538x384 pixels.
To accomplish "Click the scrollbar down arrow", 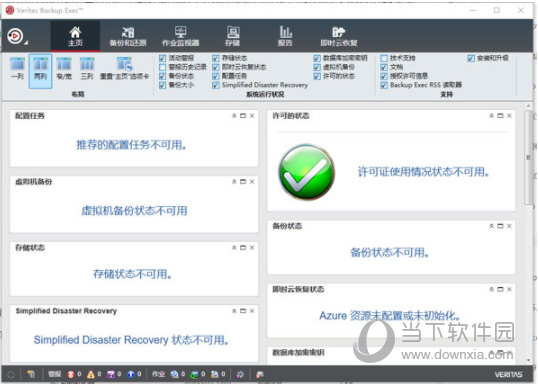I will pyautogui.click(x=528, y=360).
